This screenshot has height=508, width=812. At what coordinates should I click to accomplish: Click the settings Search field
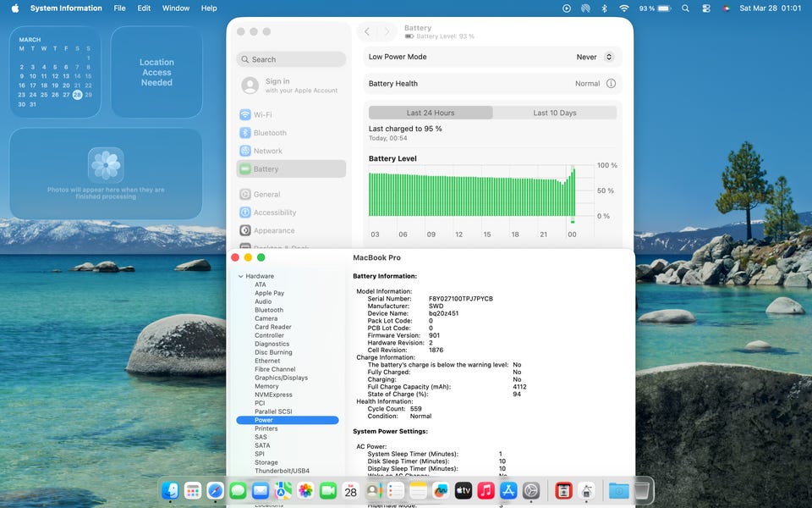click(x=291, y=59)
